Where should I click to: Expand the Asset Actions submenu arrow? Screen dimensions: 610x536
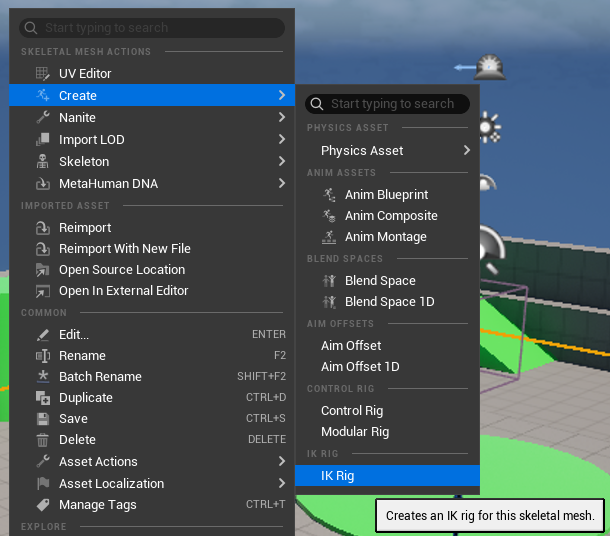282,461
